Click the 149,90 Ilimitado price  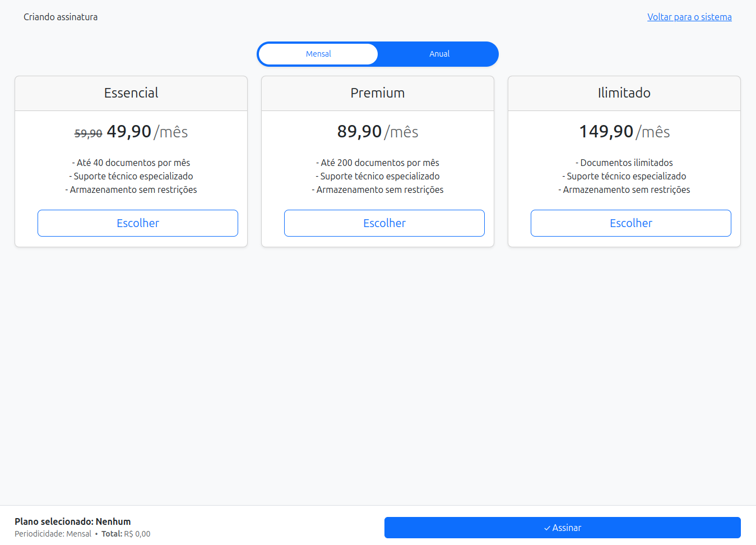pyautogui.click(x=606, y=132)
